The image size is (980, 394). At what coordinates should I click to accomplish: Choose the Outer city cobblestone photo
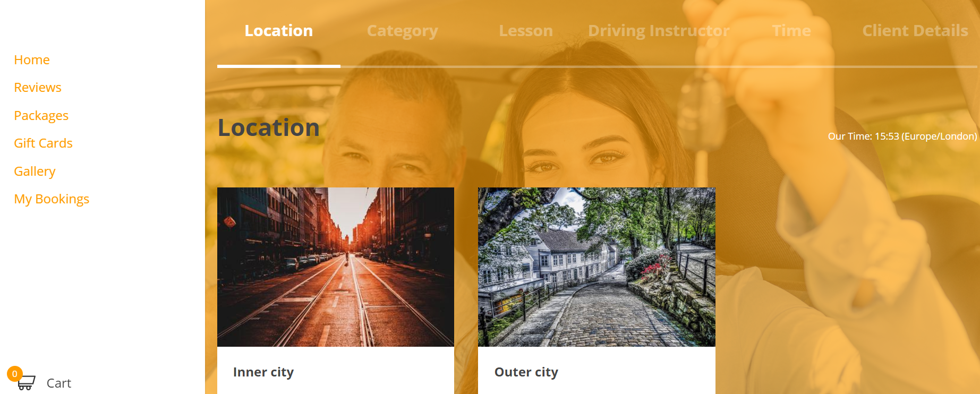[596, 267]
